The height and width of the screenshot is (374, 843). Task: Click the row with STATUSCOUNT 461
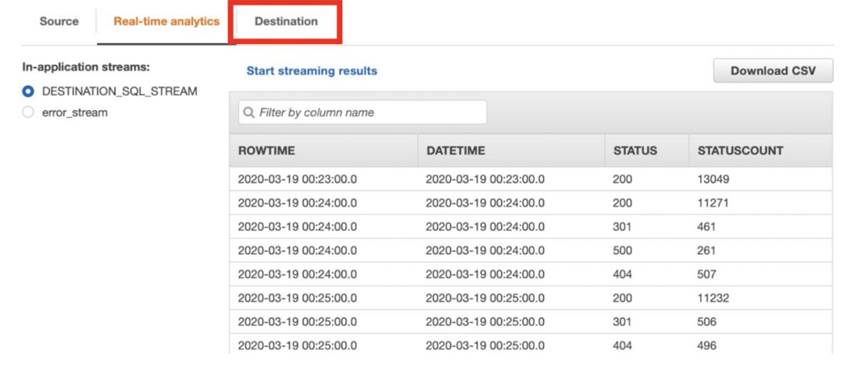coord(531,227)
